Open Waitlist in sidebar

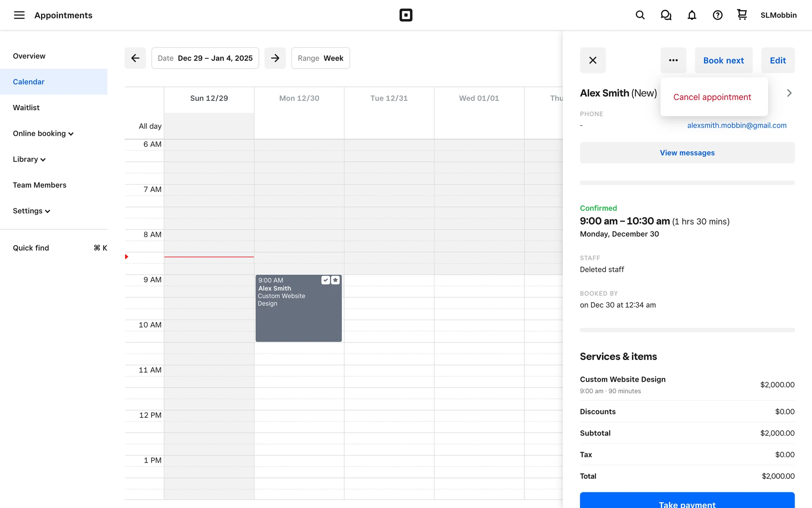pyautogui.click(x=26, y=108)
